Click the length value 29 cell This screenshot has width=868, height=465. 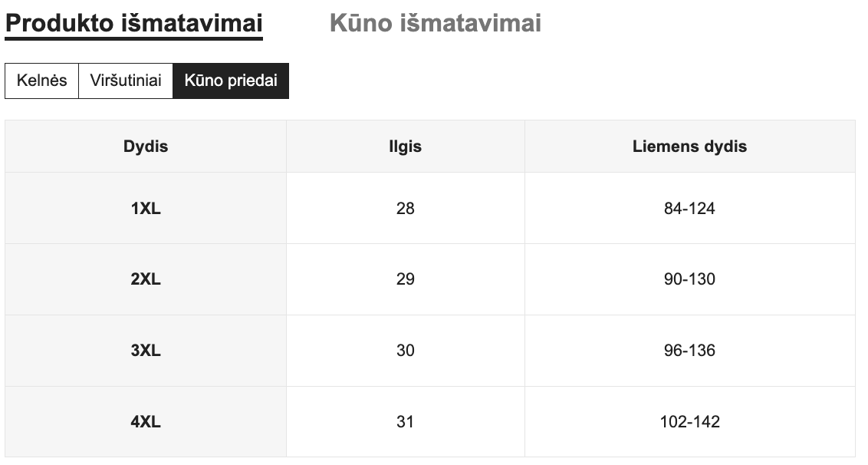[x=405, y=279]
